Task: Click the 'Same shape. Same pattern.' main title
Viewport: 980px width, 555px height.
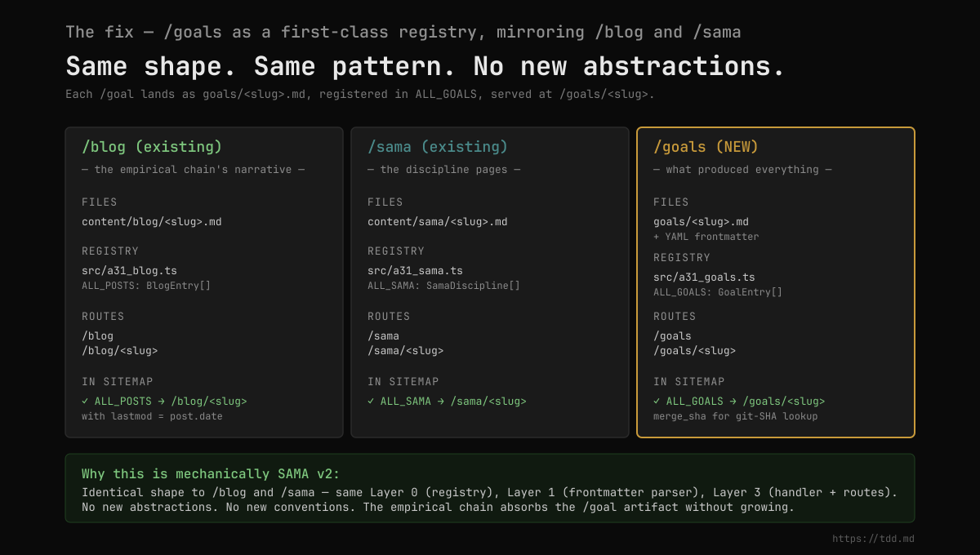Action: tap(425, 66)
